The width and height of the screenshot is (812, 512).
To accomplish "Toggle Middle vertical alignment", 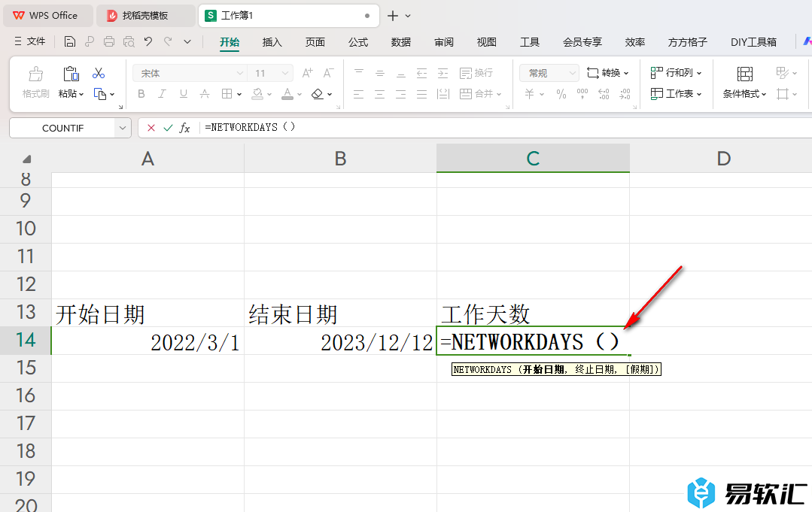I will (380, 74).
